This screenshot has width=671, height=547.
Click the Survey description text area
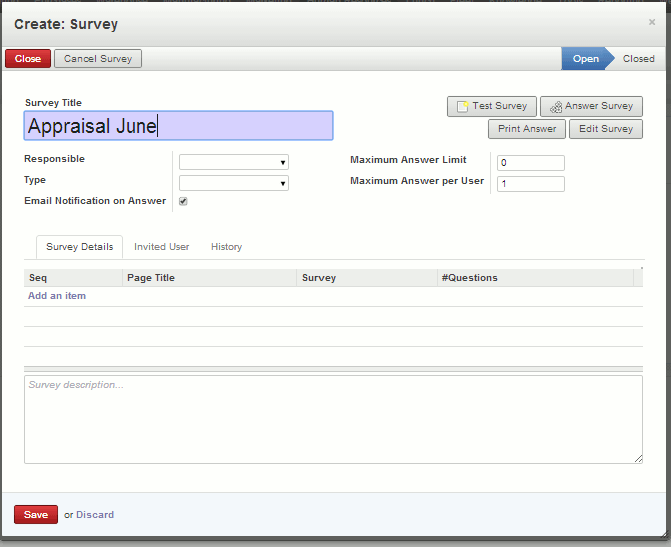tap(333, 419)
